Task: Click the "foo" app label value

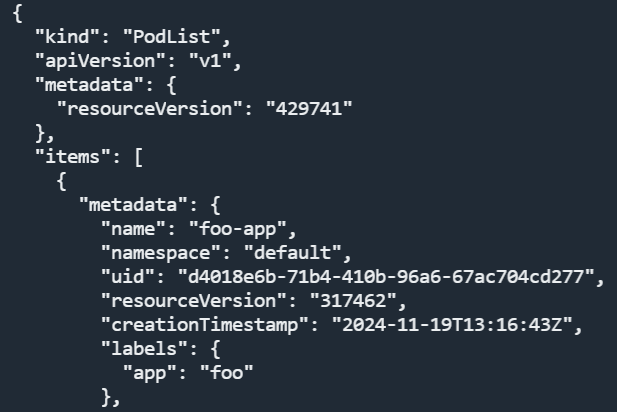Action: [x=226, y=371]
